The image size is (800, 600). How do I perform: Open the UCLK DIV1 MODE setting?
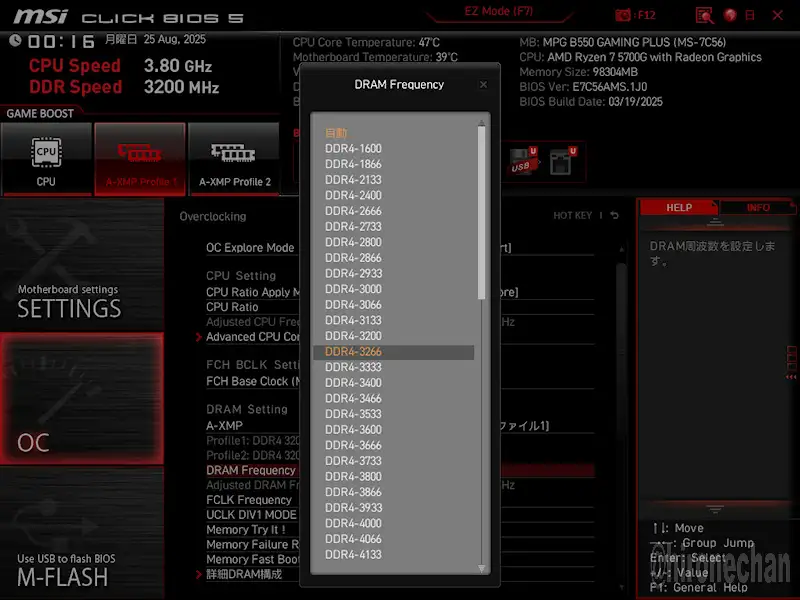point(251,515)
